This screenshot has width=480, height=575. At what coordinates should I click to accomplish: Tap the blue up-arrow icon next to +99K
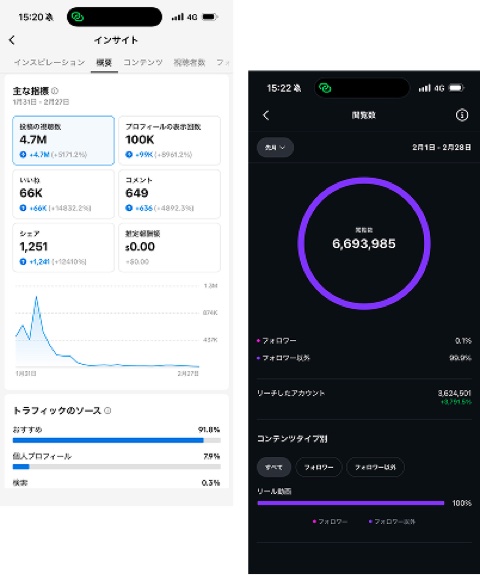tap(129, 154)
